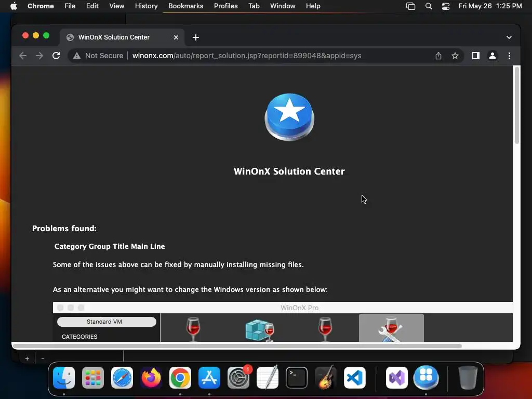The width and height of the screenshot is (532, 399).
Task: Click the CATEGORIES label
Action: pyautogui.click(x=79, y=337)
